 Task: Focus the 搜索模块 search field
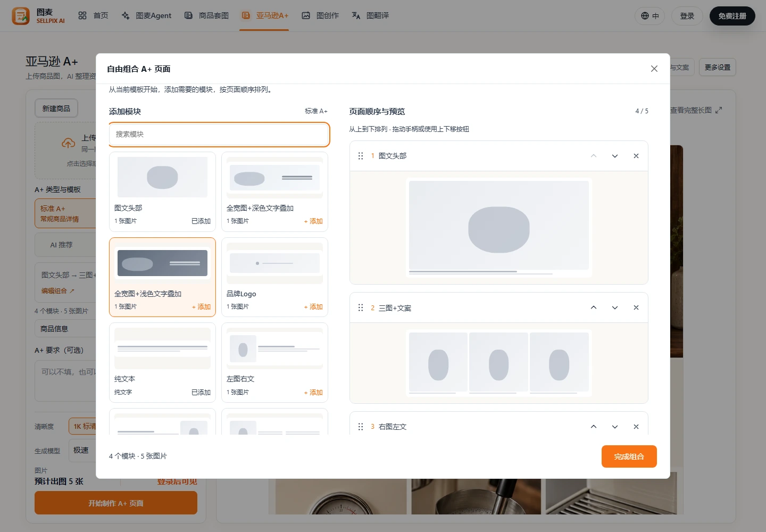pos(219,135)
